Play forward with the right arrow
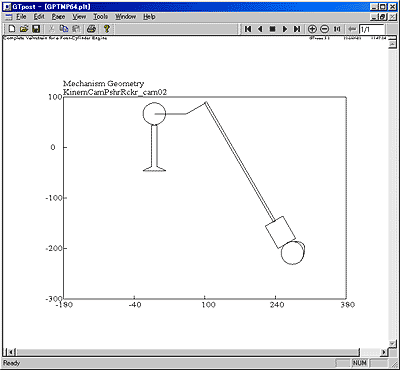Image resolution: width=400 pixels, height=370 pixels. pos(285,29)
